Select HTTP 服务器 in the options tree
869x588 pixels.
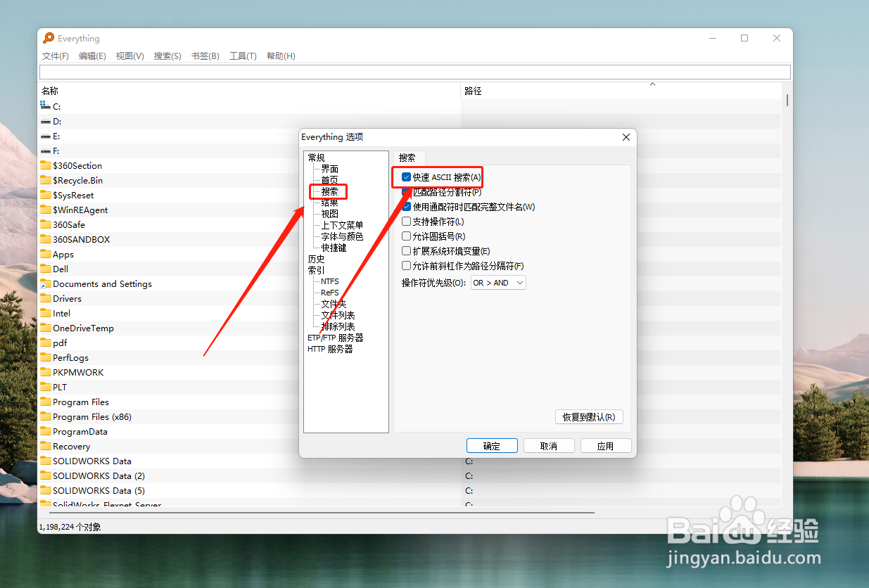point(330,349)
